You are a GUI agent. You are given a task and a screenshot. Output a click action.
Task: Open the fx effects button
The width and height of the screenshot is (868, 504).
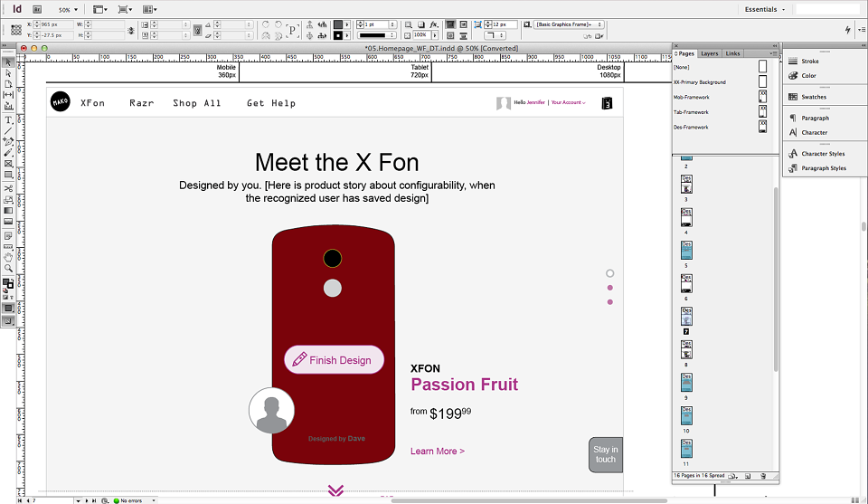[434, 25]
